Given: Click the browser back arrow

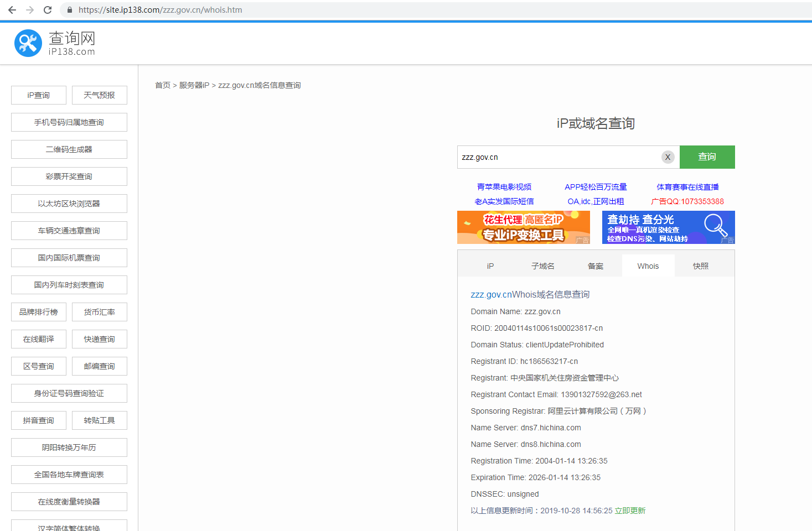Looking at the screenshot, I should [12, 10].
